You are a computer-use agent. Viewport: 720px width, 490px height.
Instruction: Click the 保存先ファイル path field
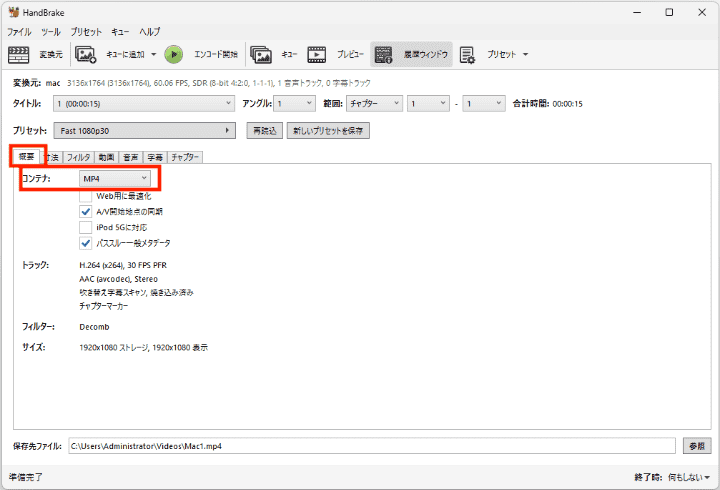tap(370, 445)
